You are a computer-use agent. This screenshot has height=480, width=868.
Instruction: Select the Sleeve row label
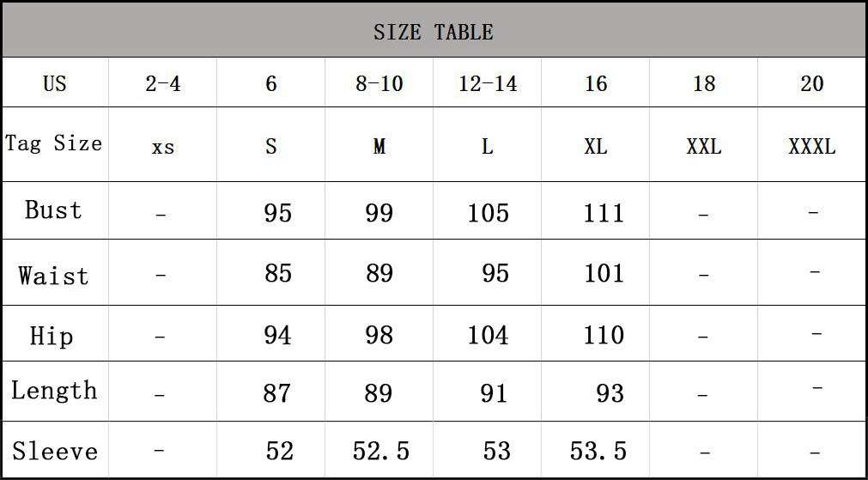pos(55,451)
